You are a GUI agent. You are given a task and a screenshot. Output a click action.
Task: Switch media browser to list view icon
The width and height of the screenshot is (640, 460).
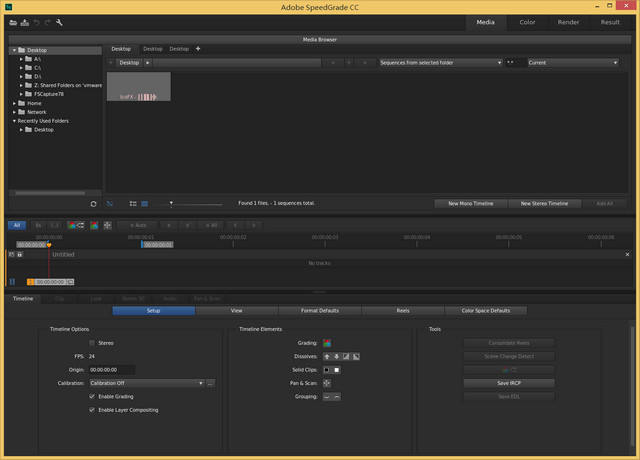132,203
